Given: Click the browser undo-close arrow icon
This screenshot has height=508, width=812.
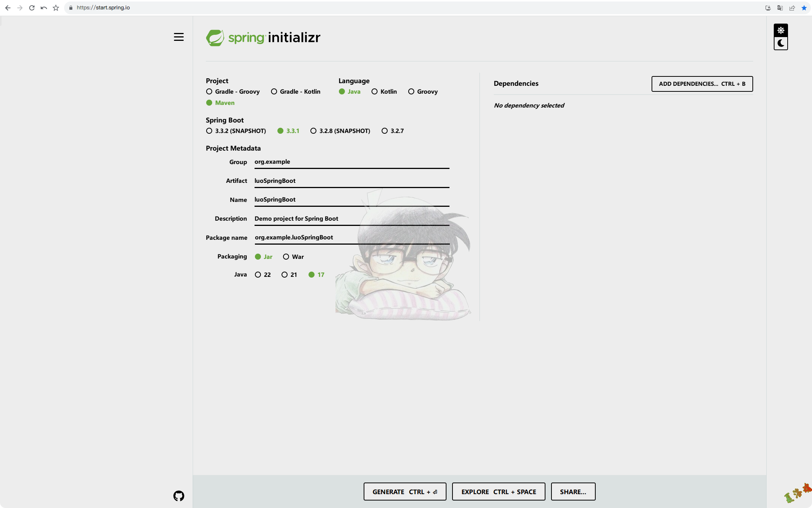Looking at the screenshot, I should tap(44, 7).
